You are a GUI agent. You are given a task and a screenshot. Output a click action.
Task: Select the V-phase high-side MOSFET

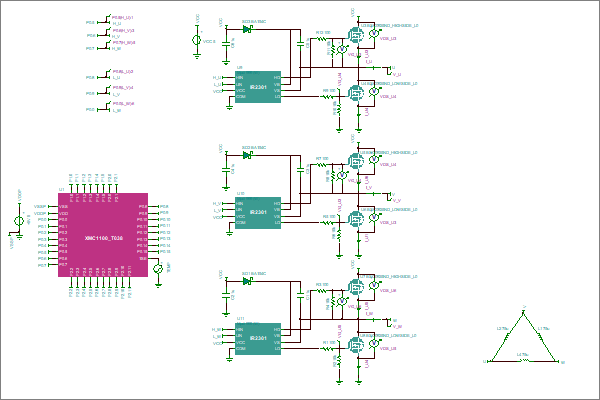pyautogui.click(x=356, y=161)
